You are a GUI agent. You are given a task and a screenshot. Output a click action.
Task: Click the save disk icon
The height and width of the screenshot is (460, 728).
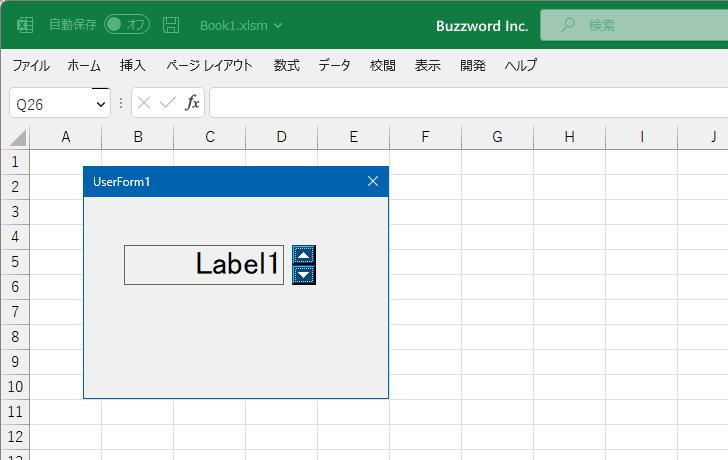pyautogui.click(x=171, y=25)
